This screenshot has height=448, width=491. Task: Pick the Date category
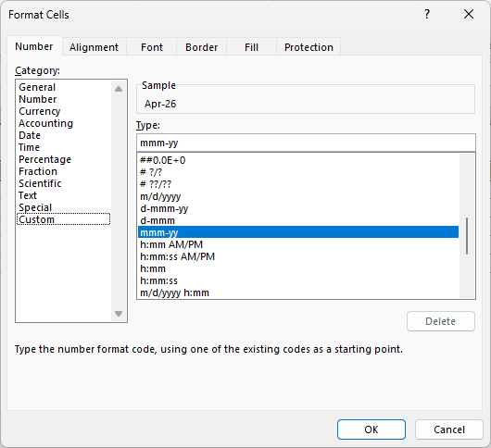tap(64, 135)
